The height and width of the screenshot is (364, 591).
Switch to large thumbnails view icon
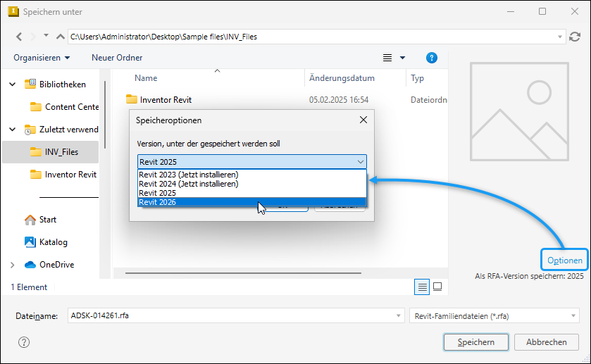(437, 287)
